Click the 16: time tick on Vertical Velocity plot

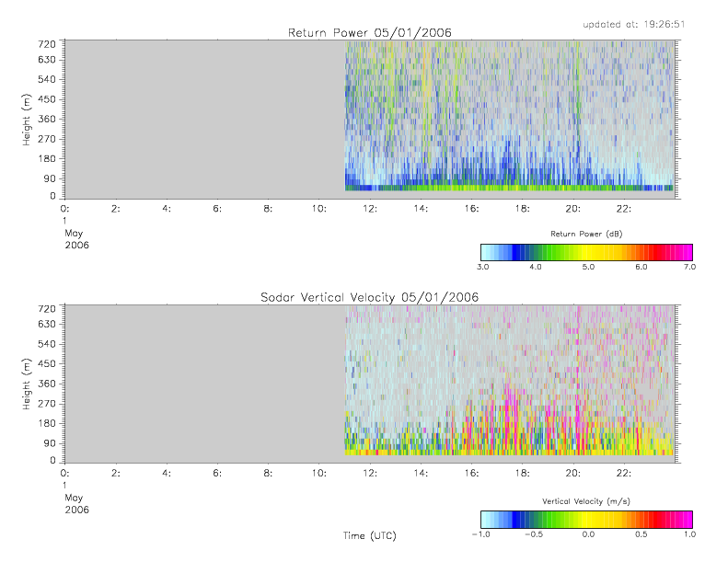pos(472,474)
